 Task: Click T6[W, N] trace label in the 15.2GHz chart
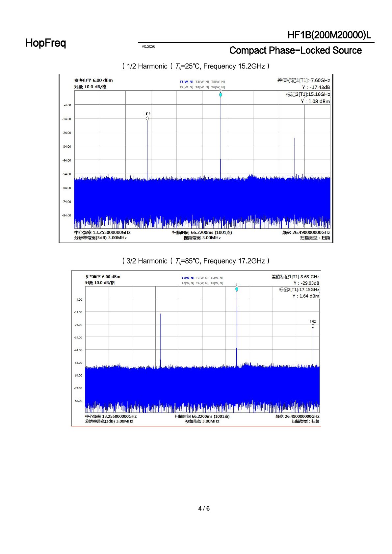[218, 87]
